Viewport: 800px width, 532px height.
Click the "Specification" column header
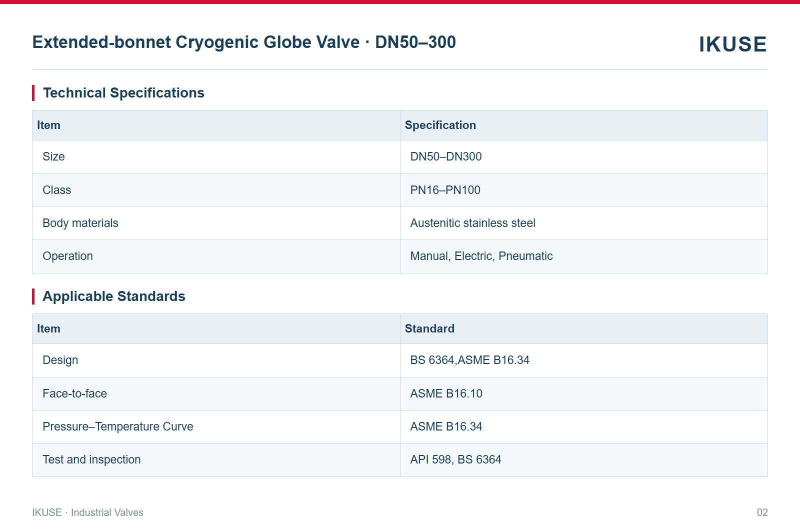click(583, 125)
